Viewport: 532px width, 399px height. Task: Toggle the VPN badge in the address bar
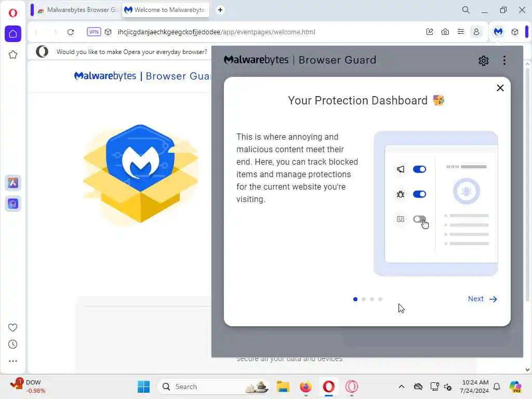coord(94,32)
